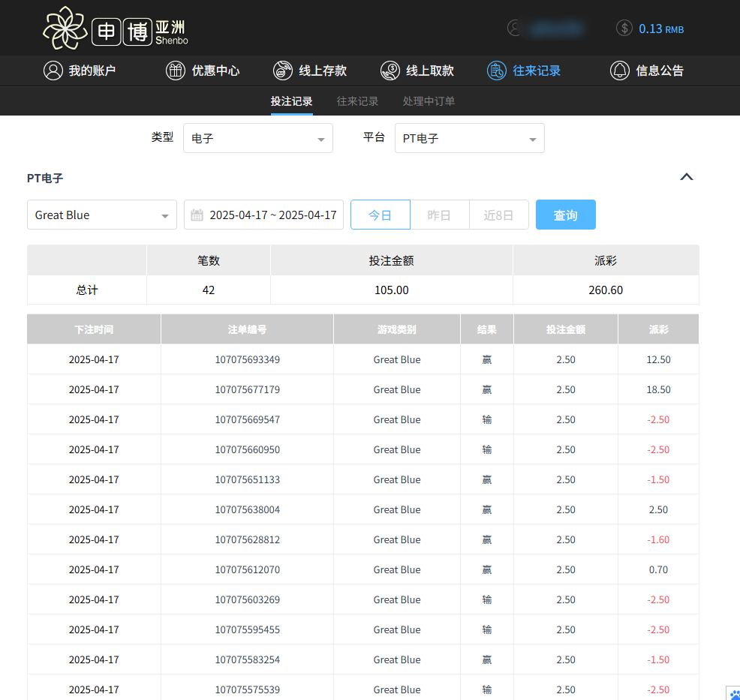
Task: Click the Shenbo flower logo
Action: coord(64,28)
